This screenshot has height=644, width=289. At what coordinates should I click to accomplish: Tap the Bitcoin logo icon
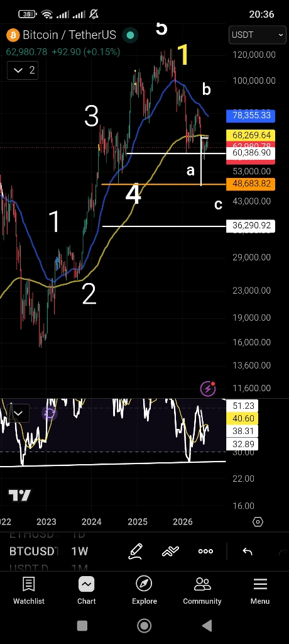tap(13, 35)
